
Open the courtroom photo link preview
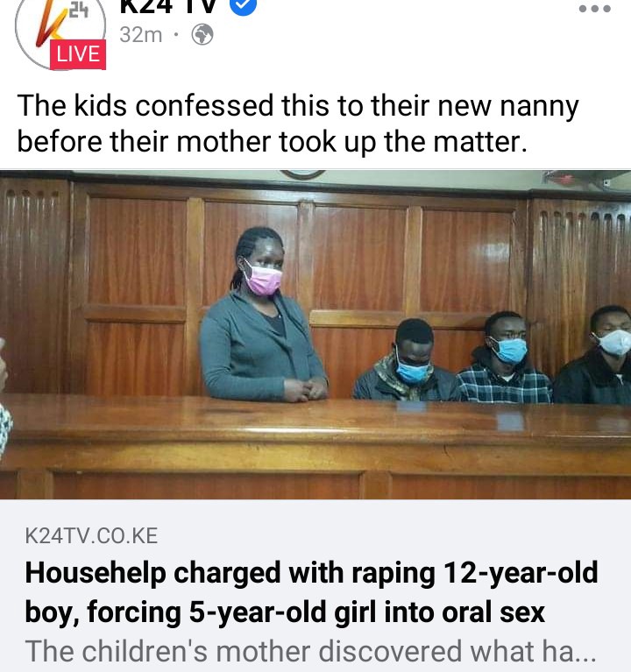tap(315, 335)
